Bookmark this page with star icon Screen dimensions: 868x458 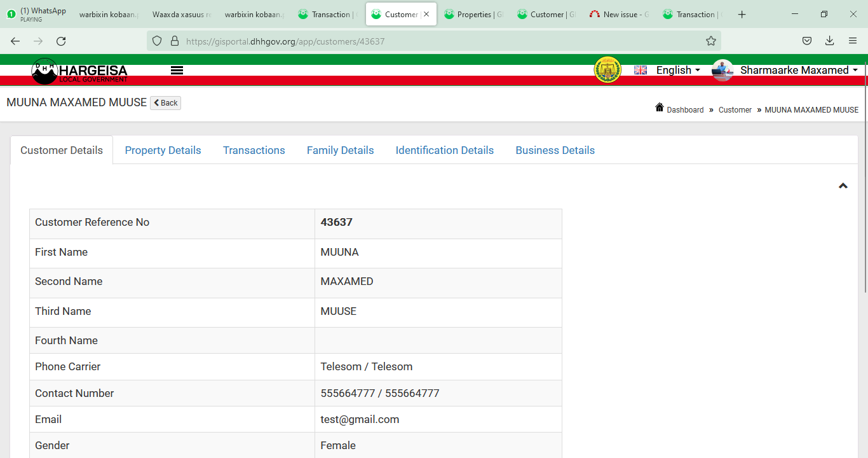point(710,41)
